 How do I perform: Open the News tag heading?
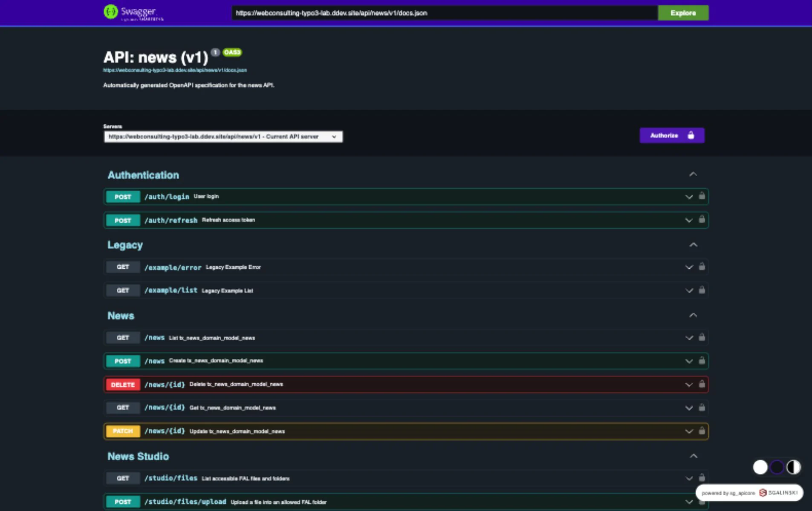pos(121,316)
